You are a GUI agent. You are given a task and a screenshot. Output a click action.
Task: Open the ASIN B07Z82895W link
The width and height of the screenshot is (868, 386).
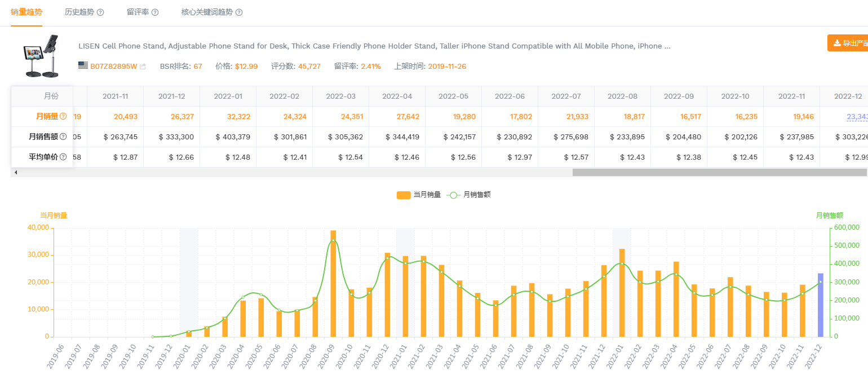(113, 67)
